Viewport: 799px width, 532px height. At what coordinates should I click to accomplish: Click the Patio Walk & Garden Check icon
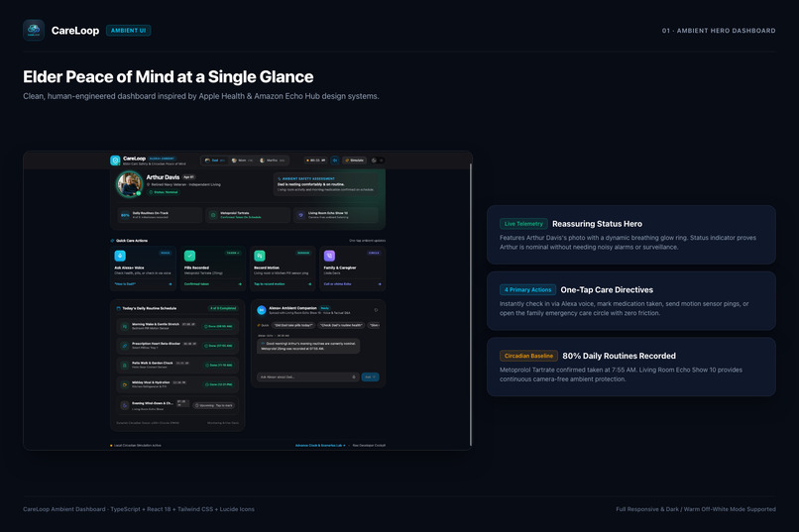tap(124, 365)
